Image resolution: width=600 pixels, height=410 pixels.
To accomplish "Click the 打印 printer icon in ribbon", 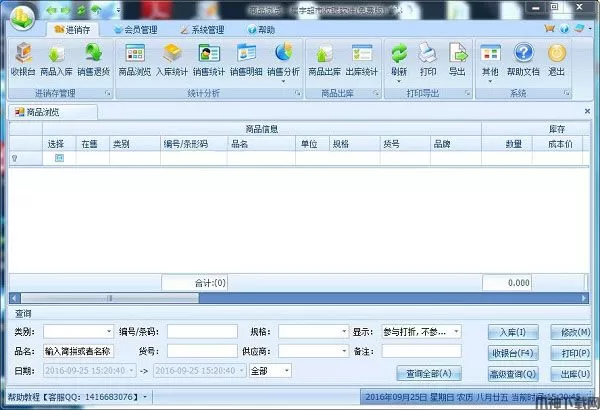I will point(428,57).
